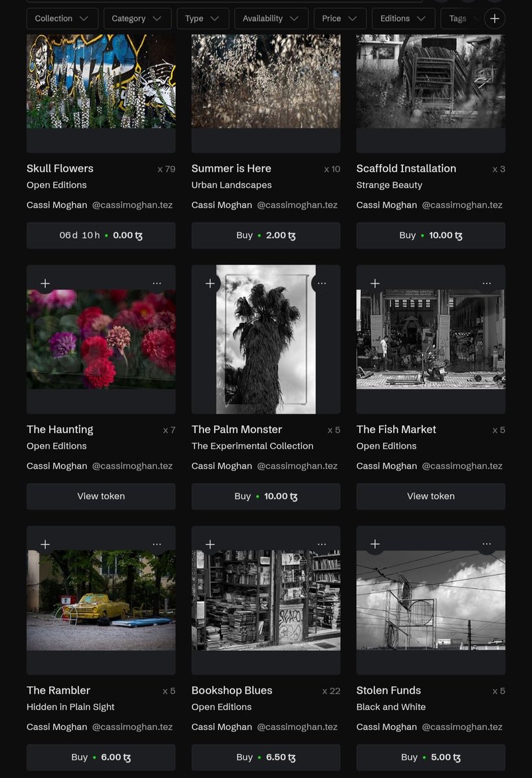Open The Fish Market title link
This screenshot has height=778, width=532.
tap(396, 429)
